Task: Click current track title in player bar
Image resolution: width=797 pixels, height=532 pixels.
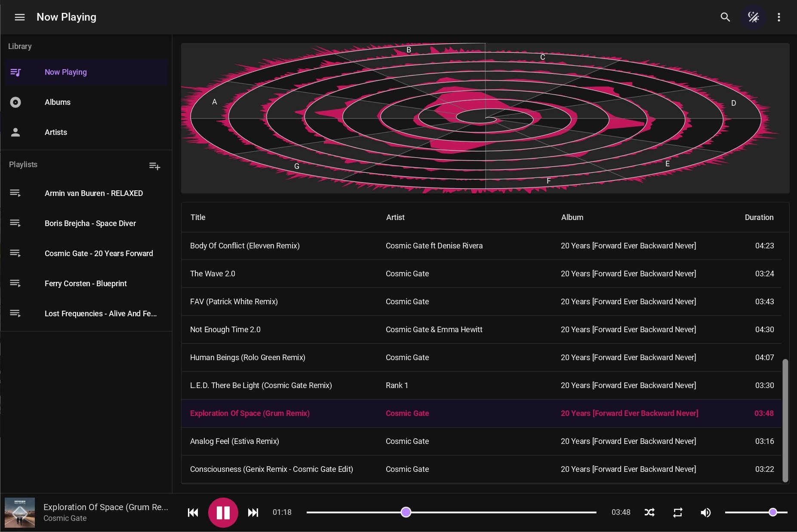Action: tap(106, 507)
